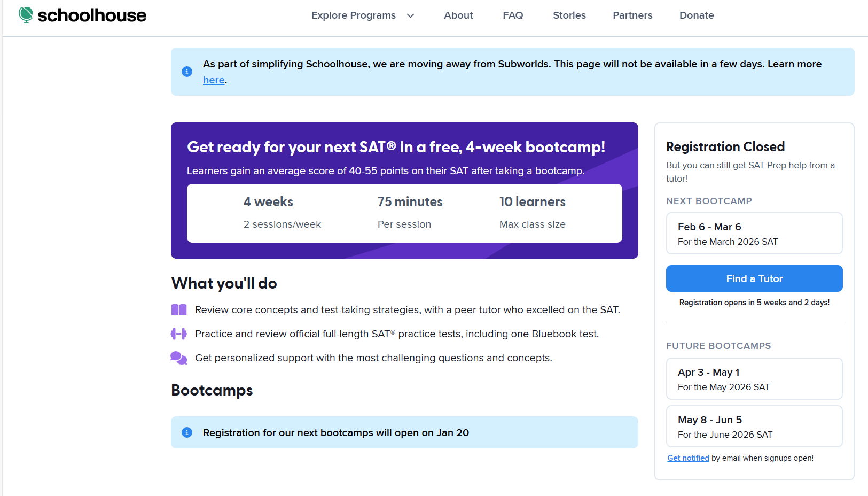Image resolution: width=868 pixels, height=496 pixels.
Task: Click the 'What you'll do' heading
Action: point(224,283)
